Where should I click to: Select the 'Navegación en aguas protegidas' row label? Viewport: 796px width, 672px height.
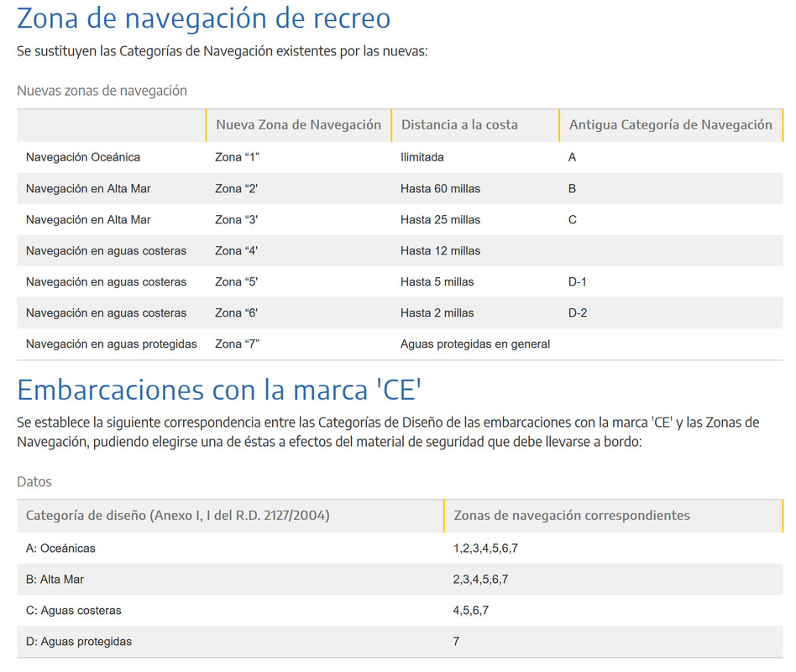[111, 344]
